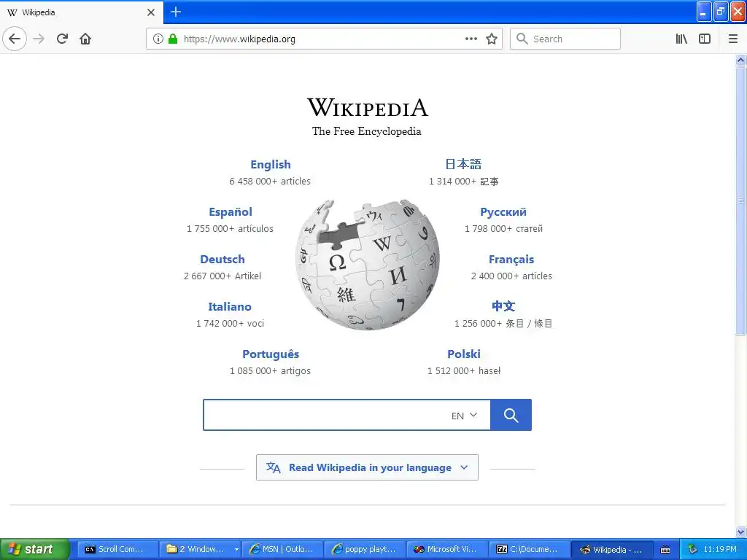Viewport: 747px width, 560px height.
Task: Click the '6 458 000+ articles' text
Action: click(270, 182)
